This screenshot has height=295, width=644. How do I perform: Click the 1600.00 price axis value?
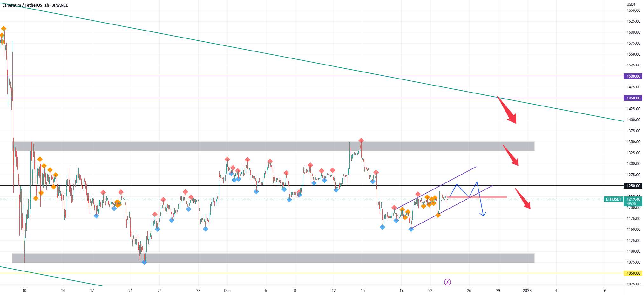(x=634, y=32)
